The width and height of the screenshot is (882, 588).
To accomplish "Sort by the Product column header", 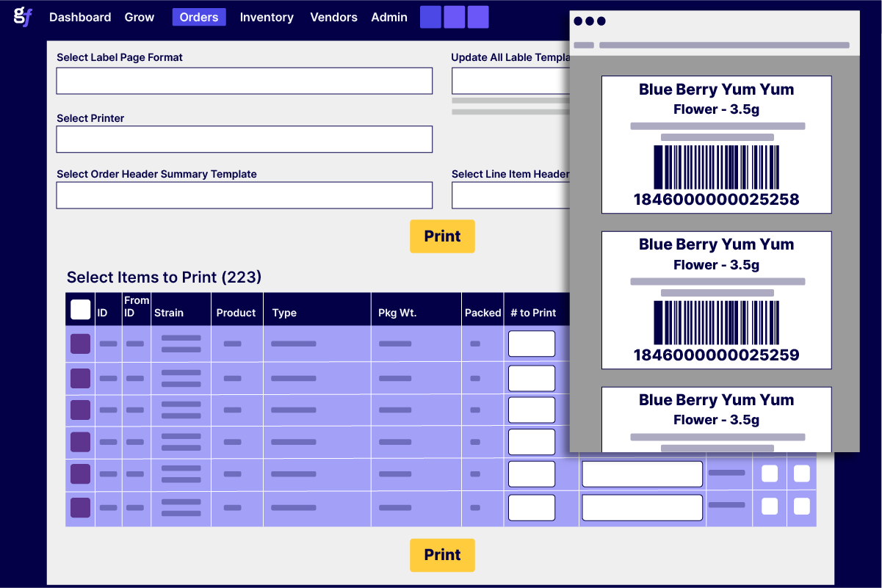I will click(x=236, y=313).
